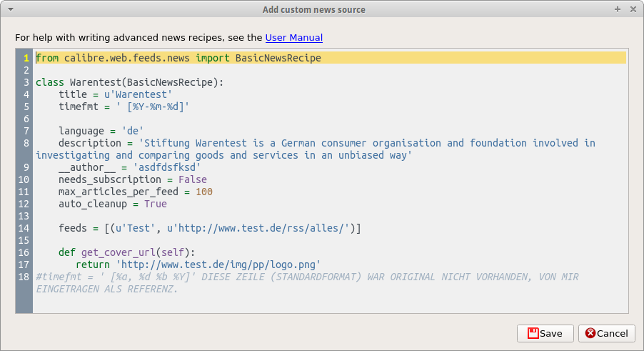Close the Add custom news source dialog

click(x=633, y=9)
